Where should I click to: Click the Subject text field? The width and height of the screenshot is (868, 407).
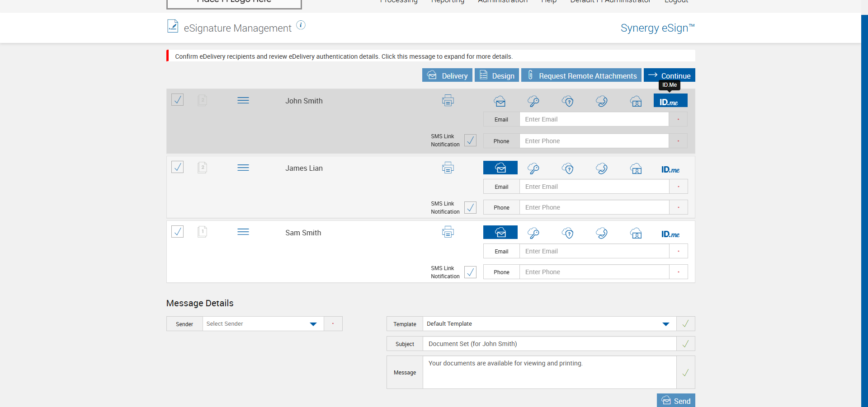pyautogui.click(x=549, y=344)
